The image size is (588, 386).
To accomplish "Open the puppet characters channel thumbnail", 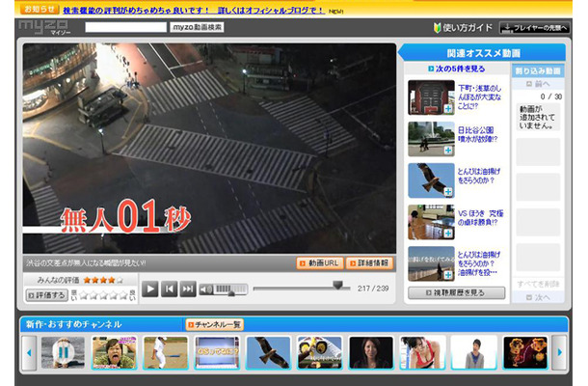I will pos(525,352).
